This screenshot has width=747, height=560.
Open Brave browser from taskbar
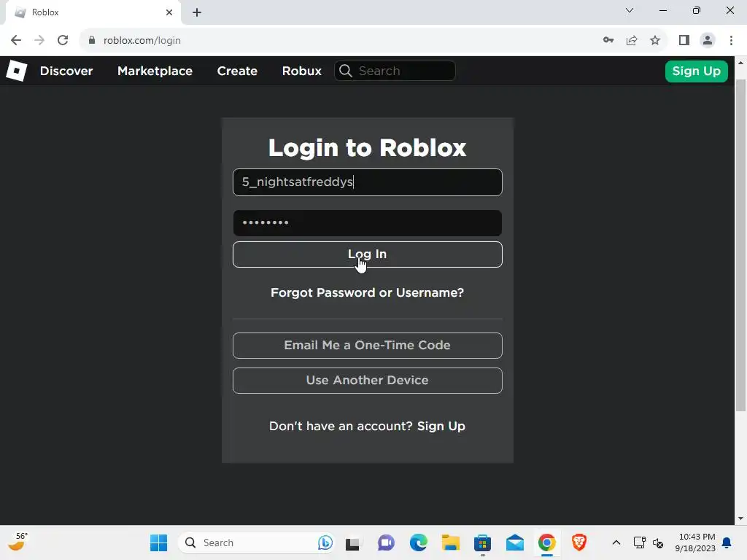(579, 542)
